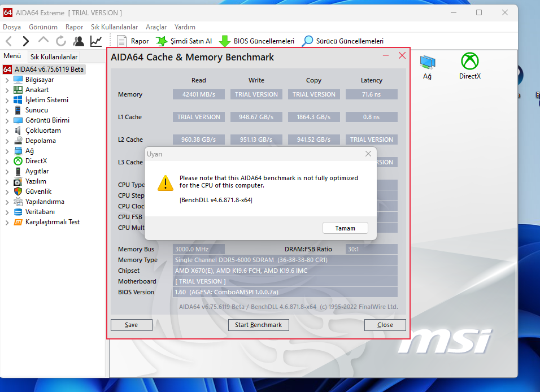
Task: Open the Dosya menu
Action: 12,27
